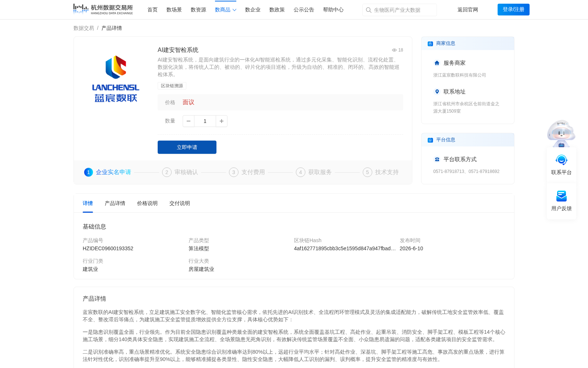Click the LANCHENSL product logo image
The image size is (588, 368).
(x=116, y=79)
